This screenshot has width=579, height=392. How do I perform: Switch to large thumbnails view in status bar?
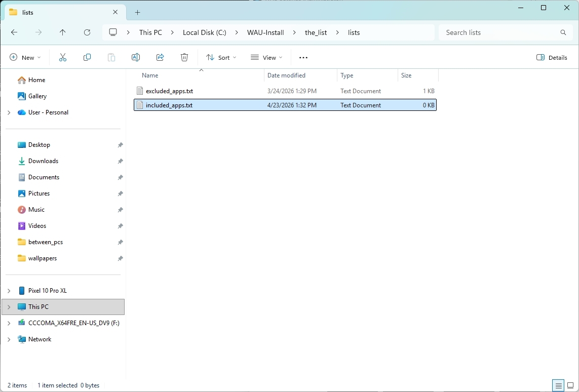tap(570, 385)
